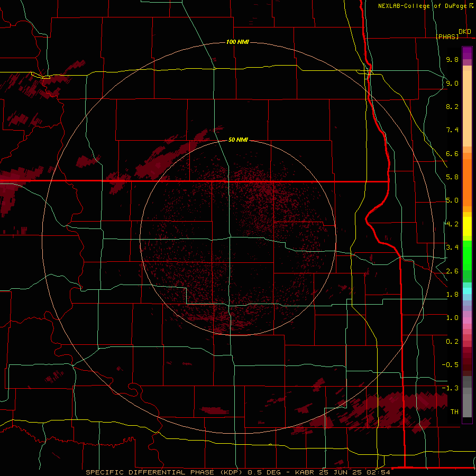476x476 pixels.
Task: Click the 2.6 value on the scale
Action: tap(452, 271)
